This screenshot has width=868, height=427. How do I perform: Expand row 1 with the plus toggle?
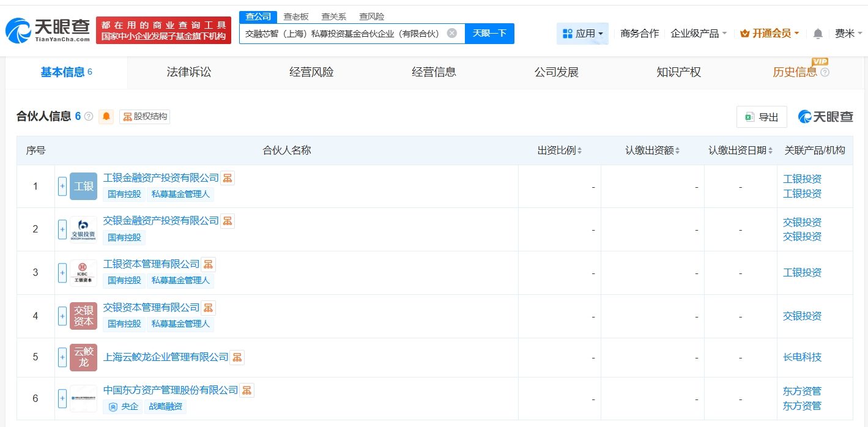62,186
